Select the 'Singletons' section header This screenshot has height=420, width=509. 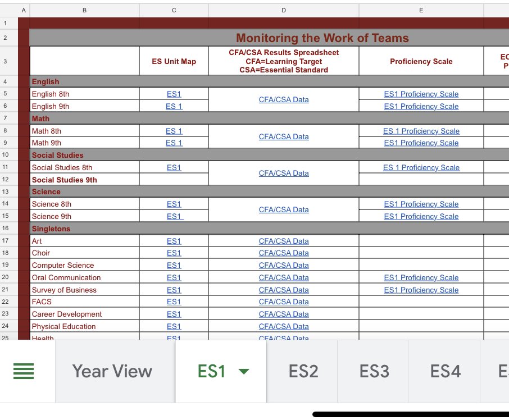51,229
